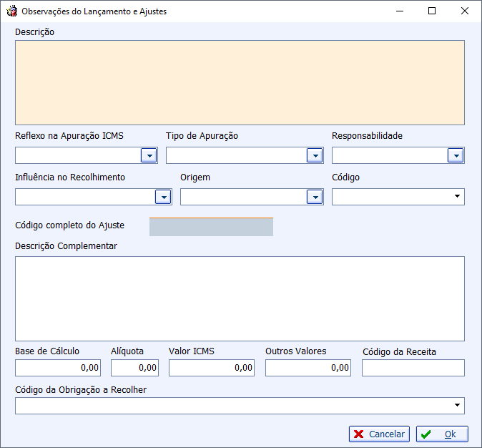This screenshot has width=482, height=448.
Task: Focus the Descrição Complementar text box
Action: point(240,298)
